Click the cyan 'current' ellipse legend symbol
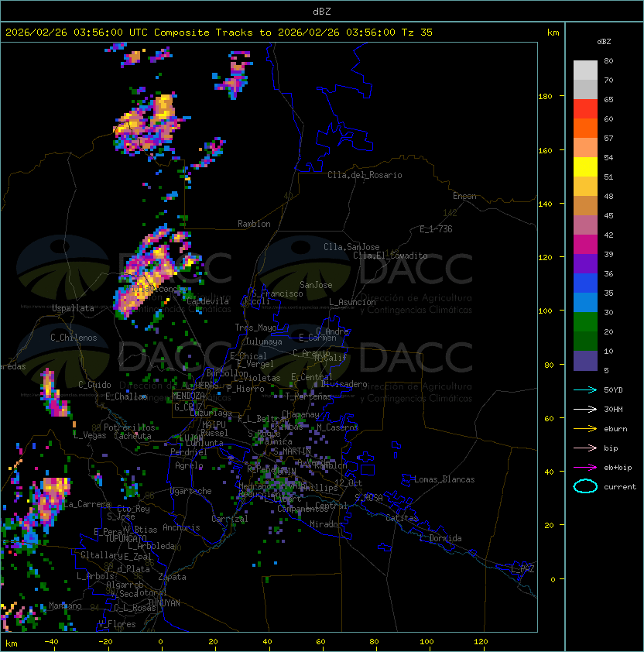 pos(585,486)
